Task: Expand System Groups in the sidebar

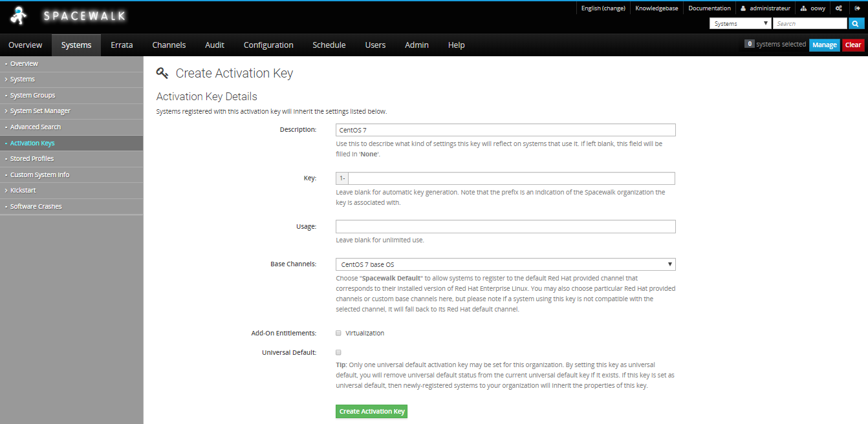Action: 32,95
